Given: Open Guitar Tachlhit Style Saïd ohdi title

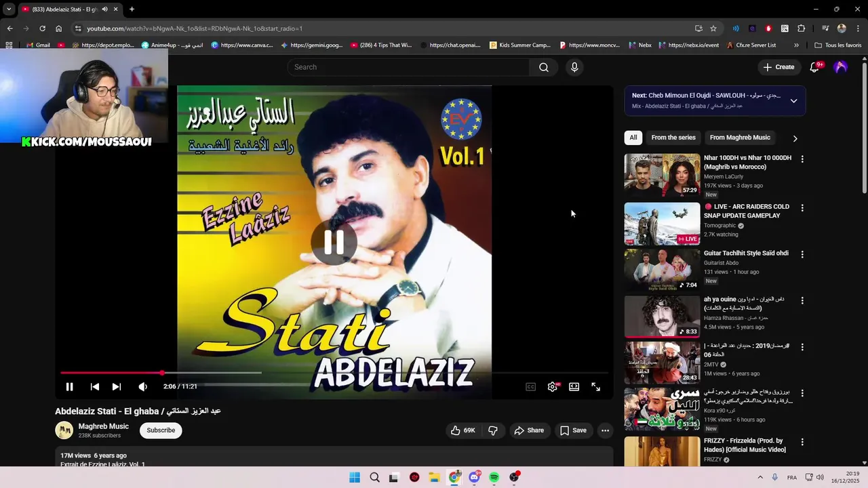Looking at the screenshot, I should click(x=746, y=253).
